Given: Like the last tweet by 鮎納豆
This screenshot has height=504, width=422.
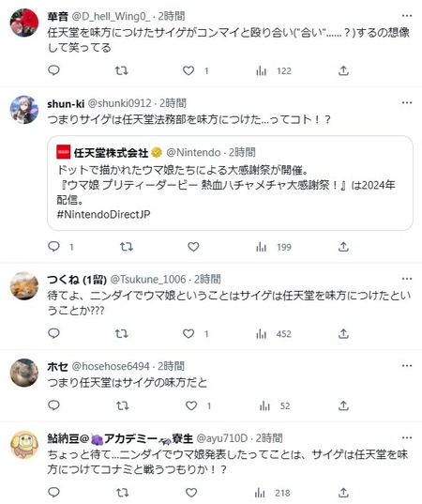Looking at the screenshot, I should [x=191, y=493].
